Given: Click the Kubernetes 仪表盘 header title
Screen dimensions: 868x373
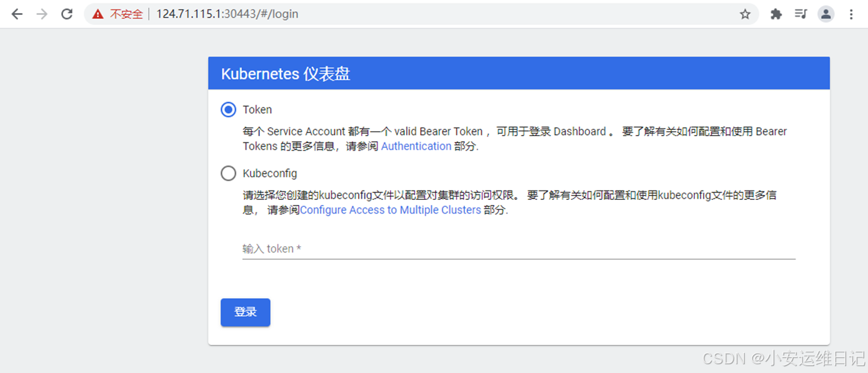Looking at the screenshot, I should (x=286, y=74).
